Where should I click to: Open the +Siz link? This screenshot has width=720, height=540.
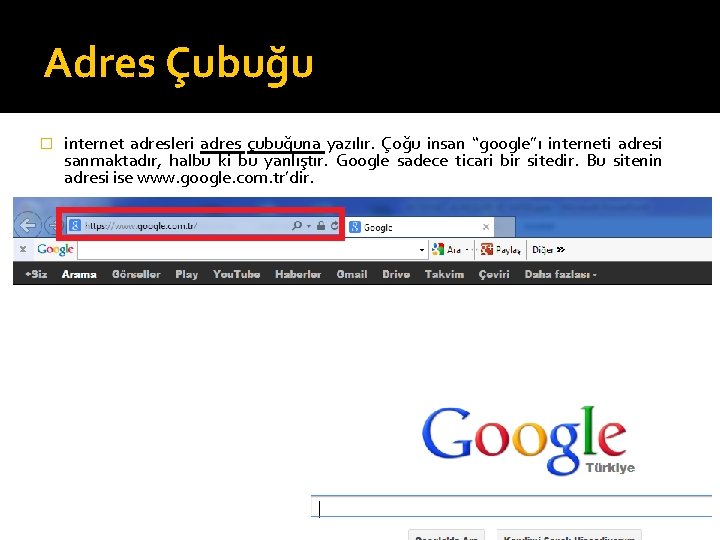tap(36, 274)
